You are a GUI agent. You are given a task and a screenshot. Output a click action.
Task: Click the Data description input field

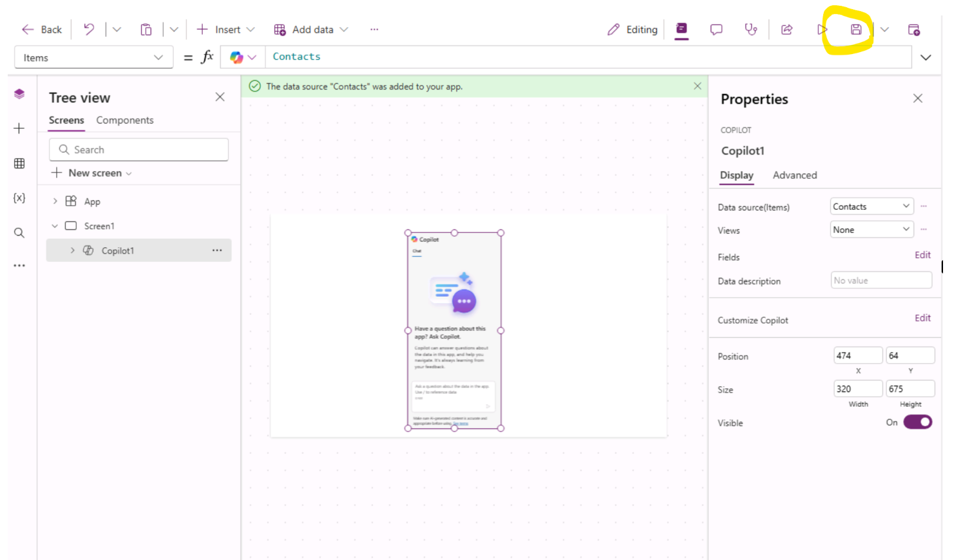881,281
